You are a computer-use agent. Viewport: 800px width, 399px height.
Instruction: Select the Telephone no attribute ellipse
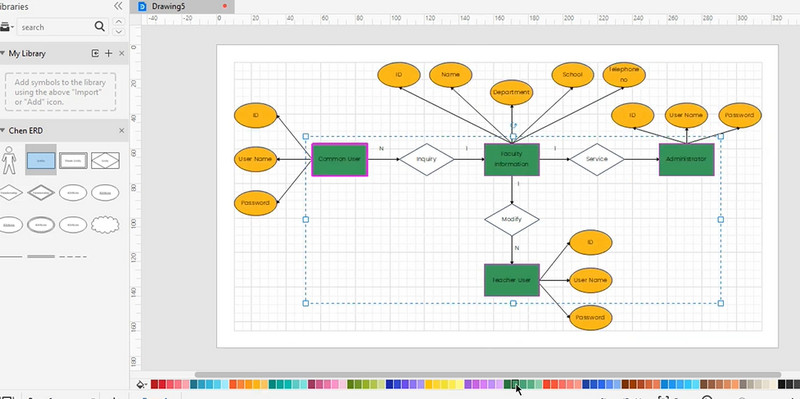pos(623,74)
